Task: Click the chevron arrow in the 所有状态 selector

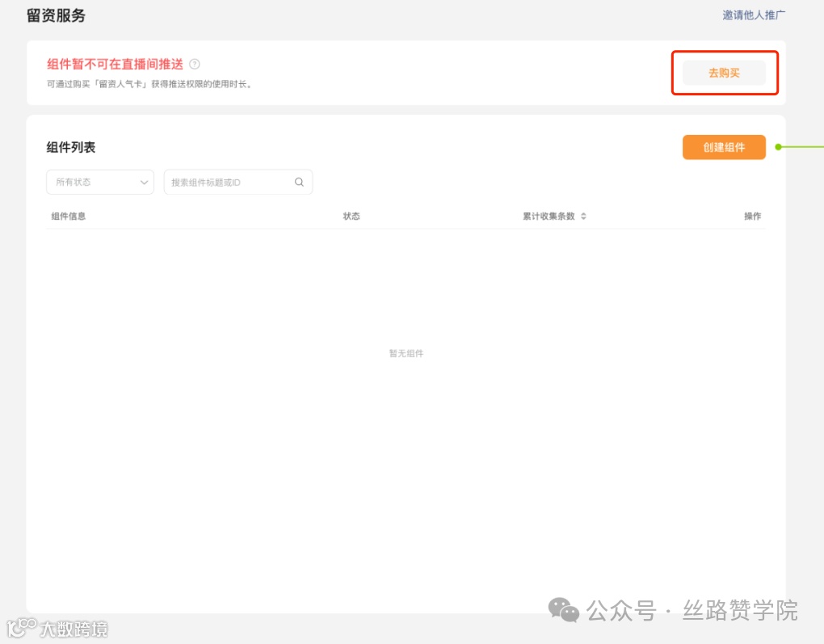Action: [x=144, y=182]
